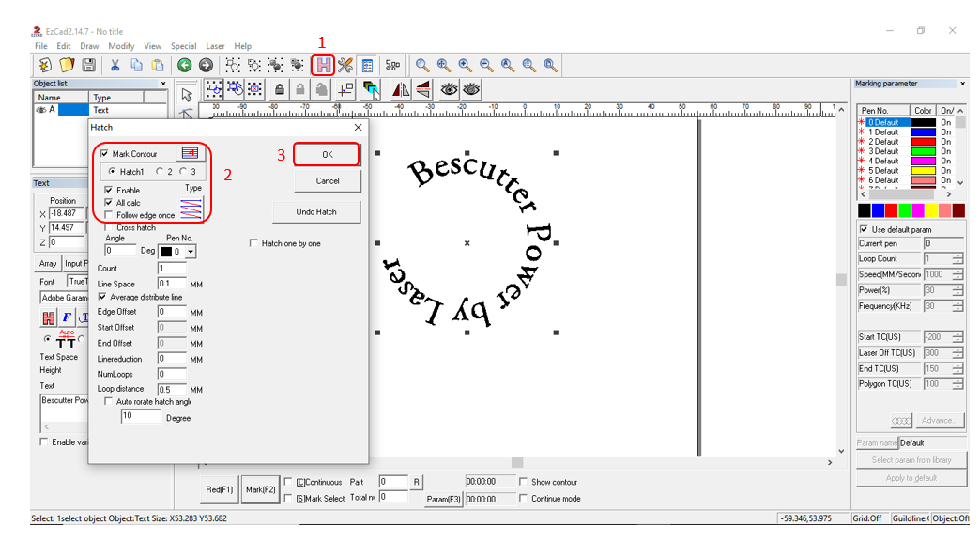980x541 pixels.
Task: Open the Hatch tool icon in the toolbar
Action: tap(323, 65)
